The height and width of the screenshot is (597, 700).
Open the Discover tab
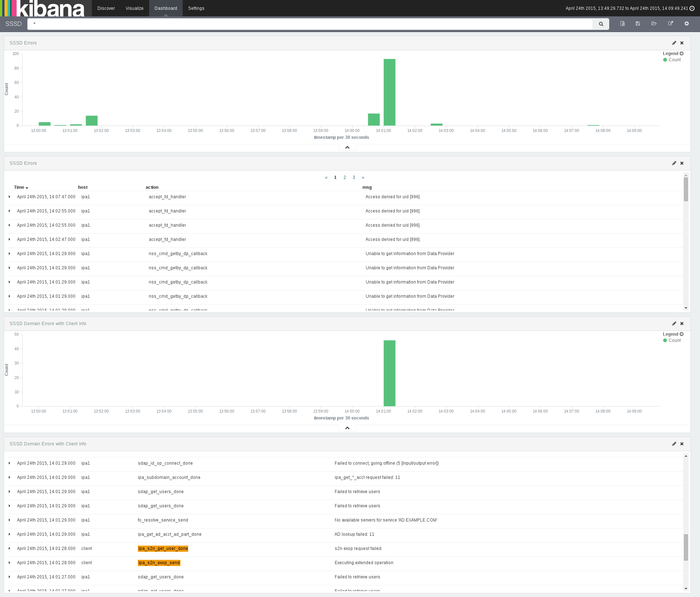[106, 8]
